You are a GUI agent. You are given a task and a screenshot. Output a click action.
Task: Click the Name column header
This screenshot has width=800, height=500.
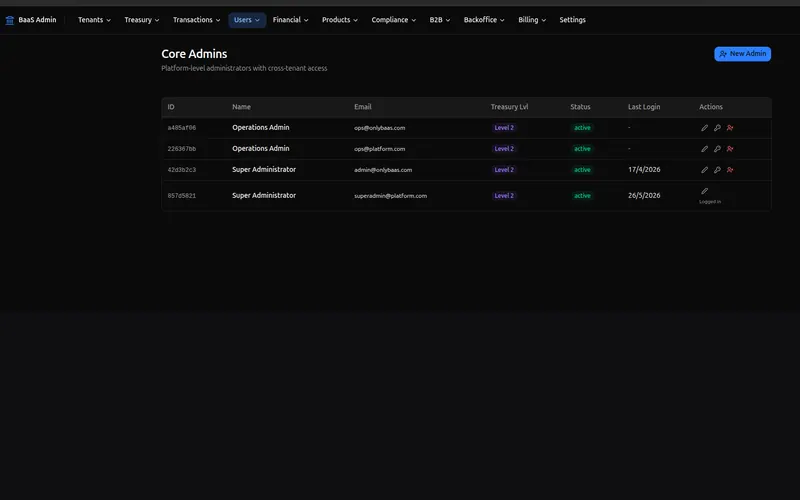click(x=241, y=107)
